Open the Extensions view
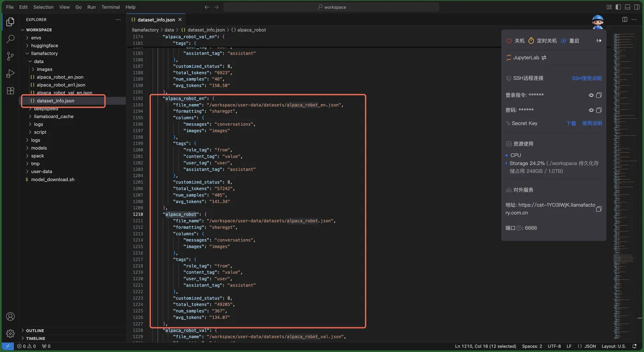644x352 pixels. click(10, 91)
